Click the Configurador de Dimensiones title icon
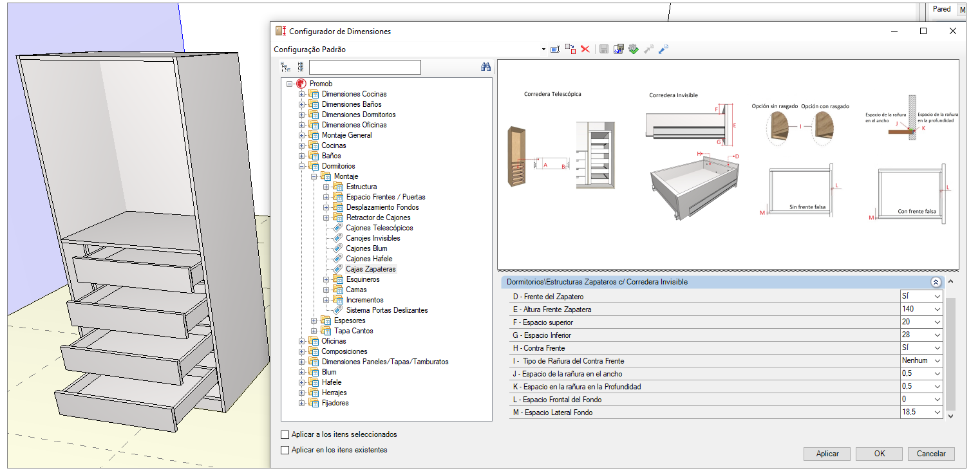Image resolution: width=980 pixels, height=473 pixels. (x=280, y=31)
